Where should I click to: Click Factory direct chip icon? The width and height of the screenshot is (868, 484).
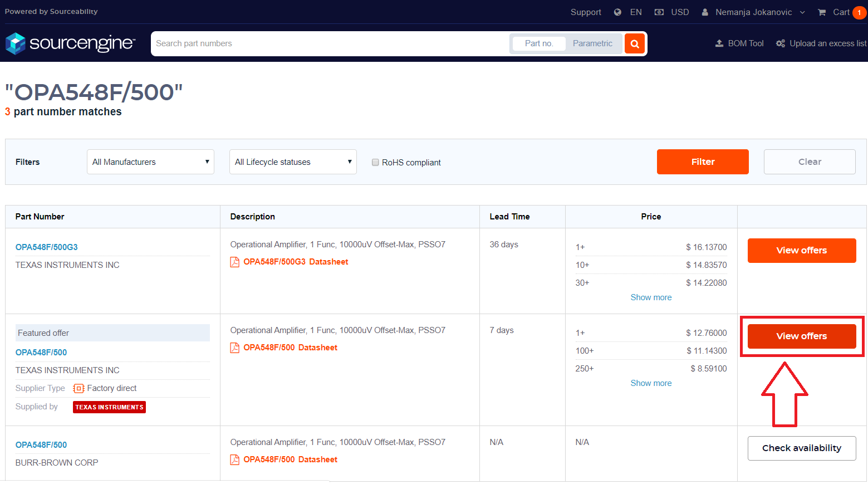point(79,388)
